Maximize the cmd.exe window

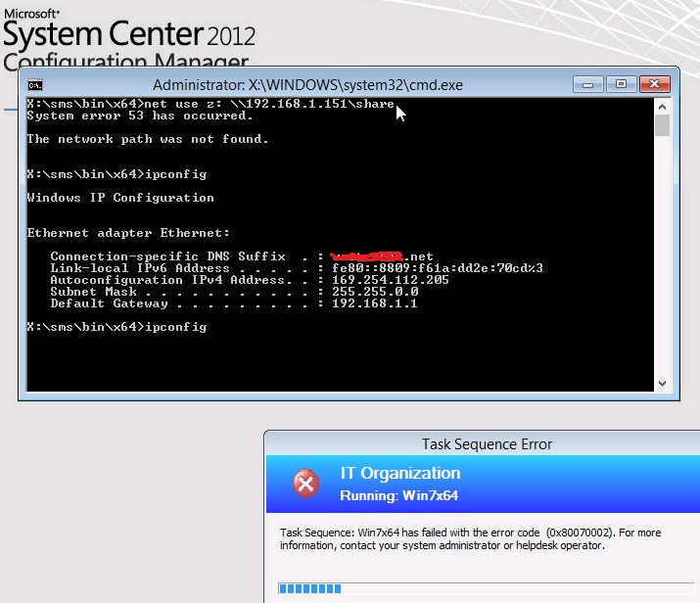pos(621,84)
